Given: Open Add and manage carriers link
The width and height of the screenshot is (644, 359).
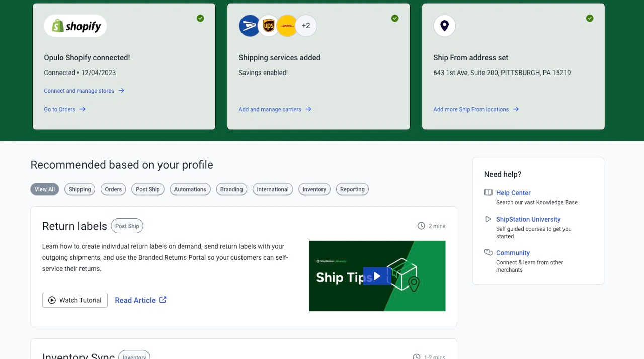Looking at the screenshot, I should click(270, 109).
